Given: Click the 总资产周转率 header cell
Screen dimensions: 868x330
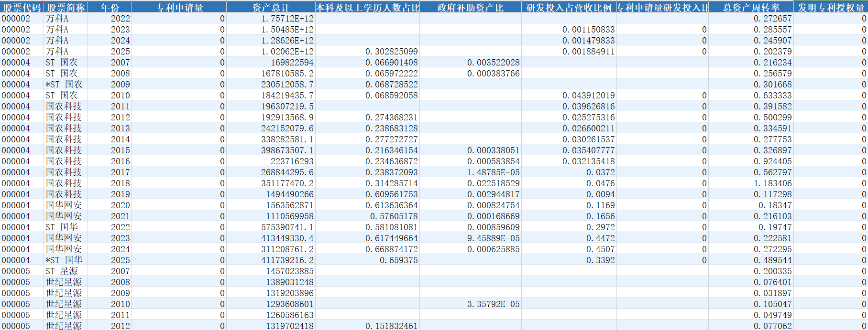Looking at the screenshot, I should 751,7.
